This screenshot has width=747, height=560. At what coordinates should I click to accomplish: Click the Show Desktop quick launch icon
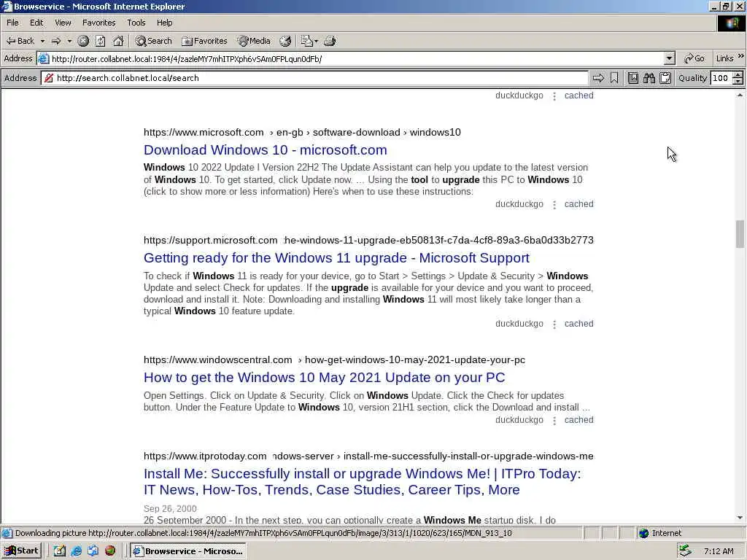60,551
